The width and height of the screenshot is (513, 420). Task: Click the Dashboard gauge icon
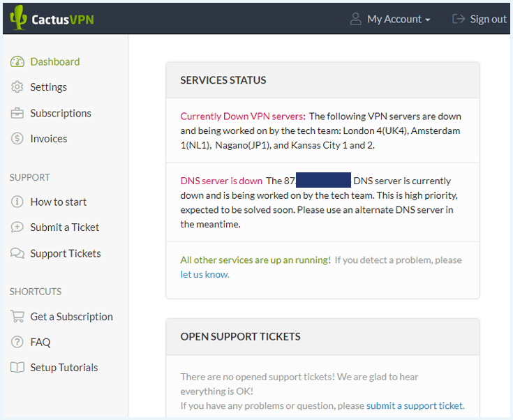point(17,61)
